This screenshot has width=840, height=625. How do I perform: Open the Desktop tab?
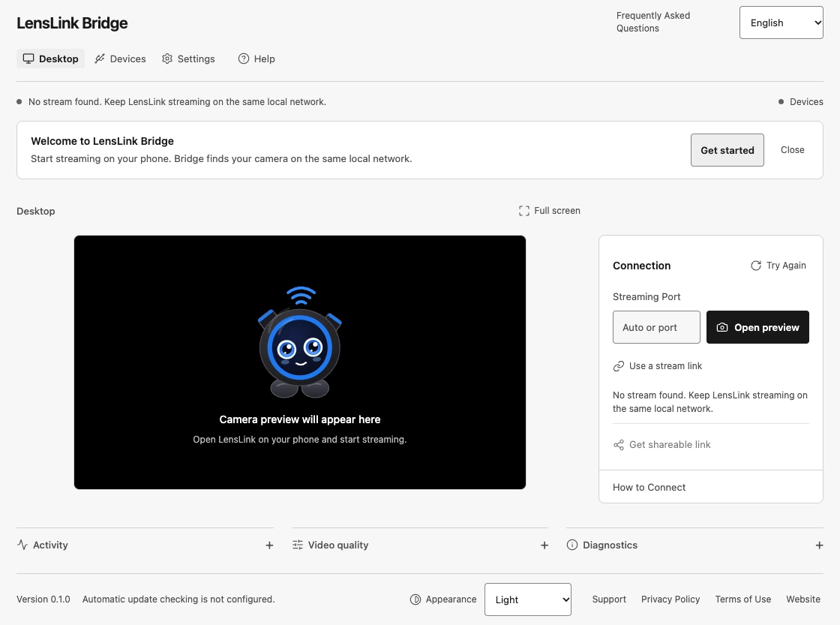point(50,59)
